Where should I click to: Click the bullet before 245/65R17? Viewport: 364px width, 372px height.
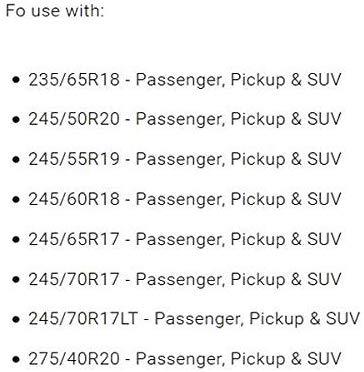click(x=15, y=239)
